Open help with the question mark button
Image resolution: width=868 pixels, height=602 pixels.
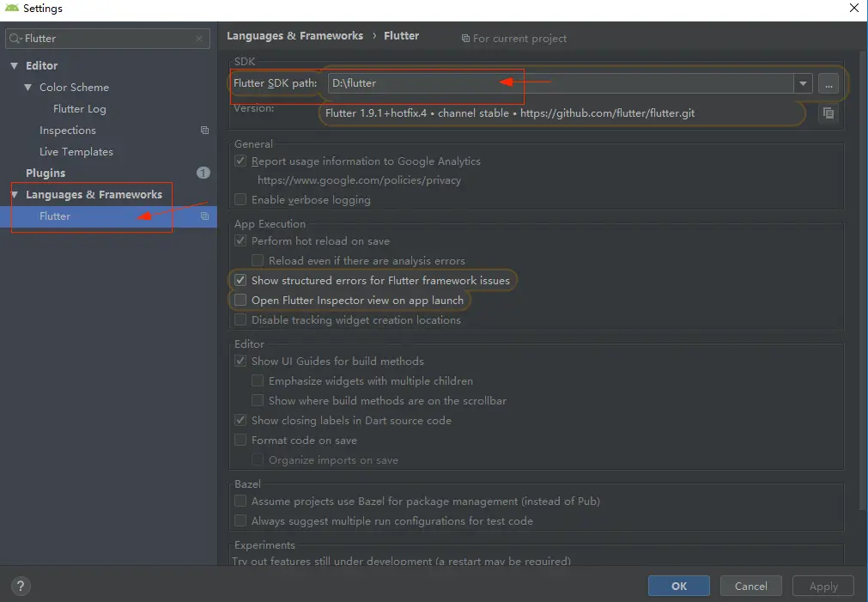[21, 586]
